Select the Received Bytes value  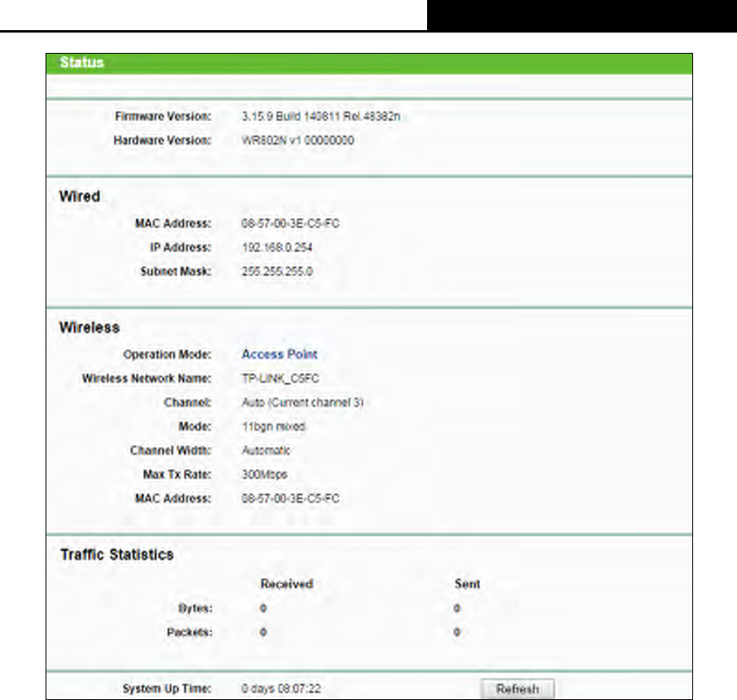(264, 608)
